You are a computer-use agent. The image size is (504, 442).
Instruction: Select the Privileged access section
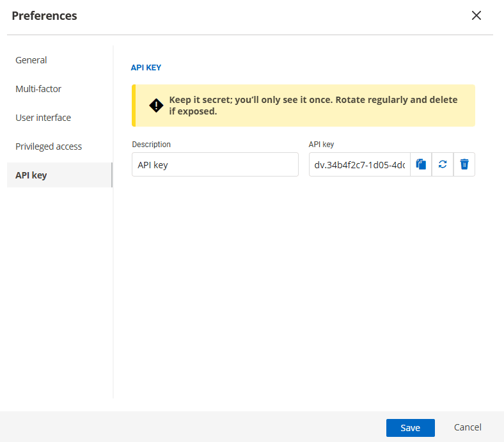coord(49,146)
